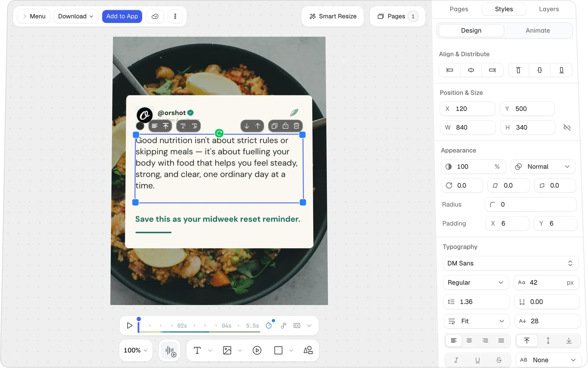
Task: Open the shapes and elements library
Action: pos(308,350)
